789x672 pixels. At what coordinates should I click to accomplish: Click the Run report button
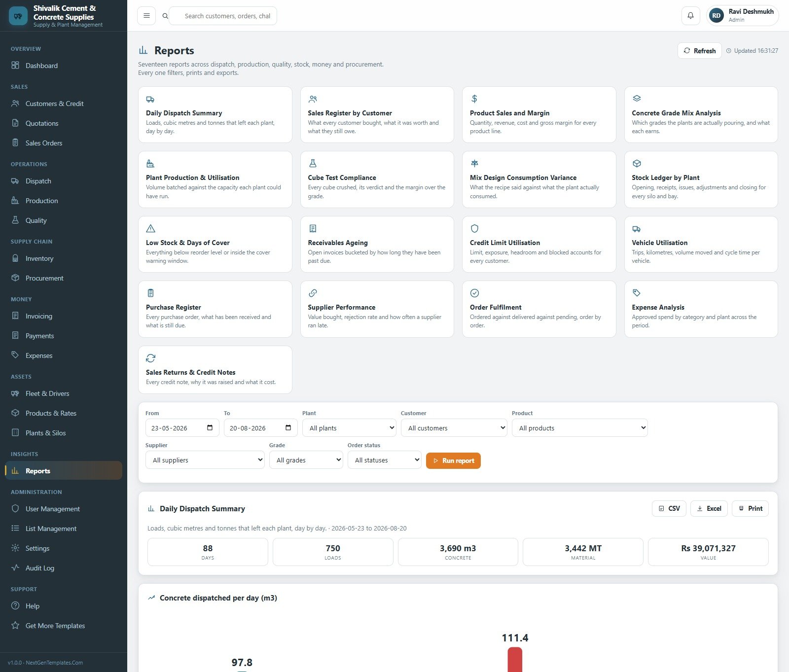(453, 460)
